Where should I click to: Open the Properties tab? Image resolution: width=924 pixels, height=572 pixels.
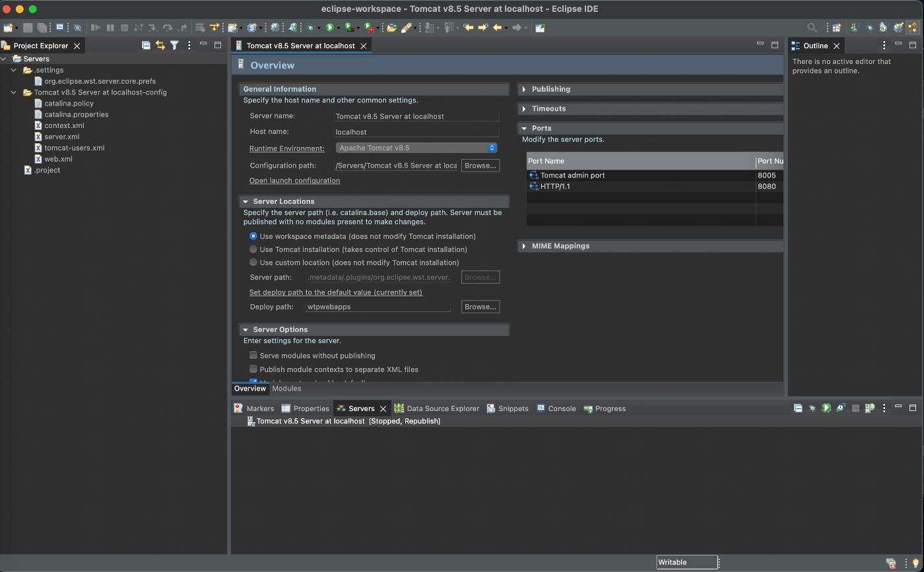pyautogui.click(x=305, y=408)
